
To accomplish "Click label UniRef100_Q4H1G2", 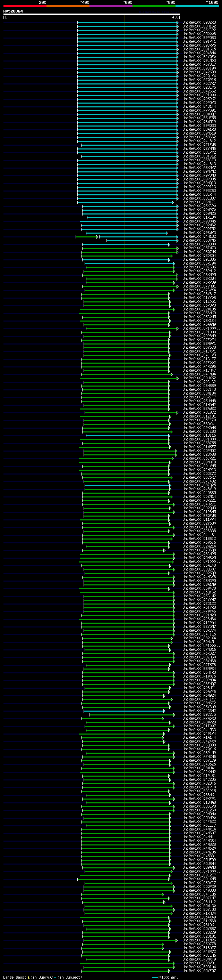I will click(199, 237).
